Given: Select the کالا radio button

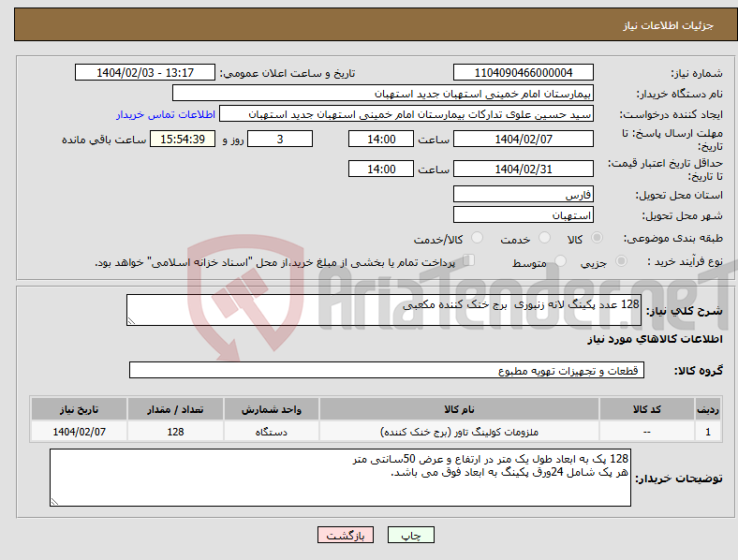Looking at the screenshot, I should point(597,238).
